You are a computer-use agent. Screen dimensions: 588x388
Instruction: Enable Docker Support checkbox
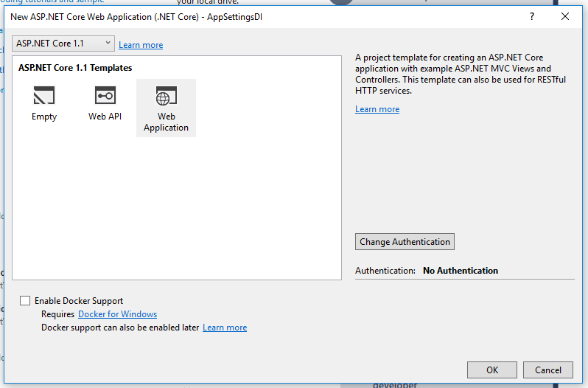25,300
